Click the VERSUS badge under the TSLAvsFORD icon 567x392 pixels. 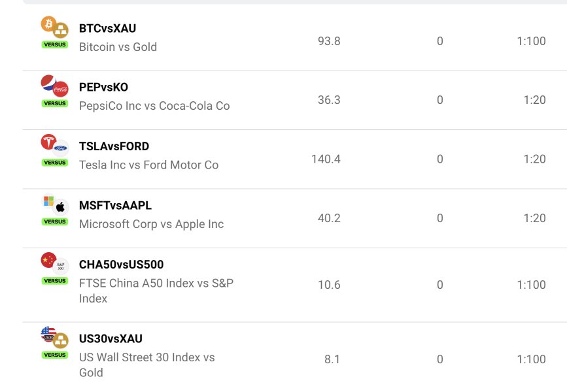click(54, 163)
